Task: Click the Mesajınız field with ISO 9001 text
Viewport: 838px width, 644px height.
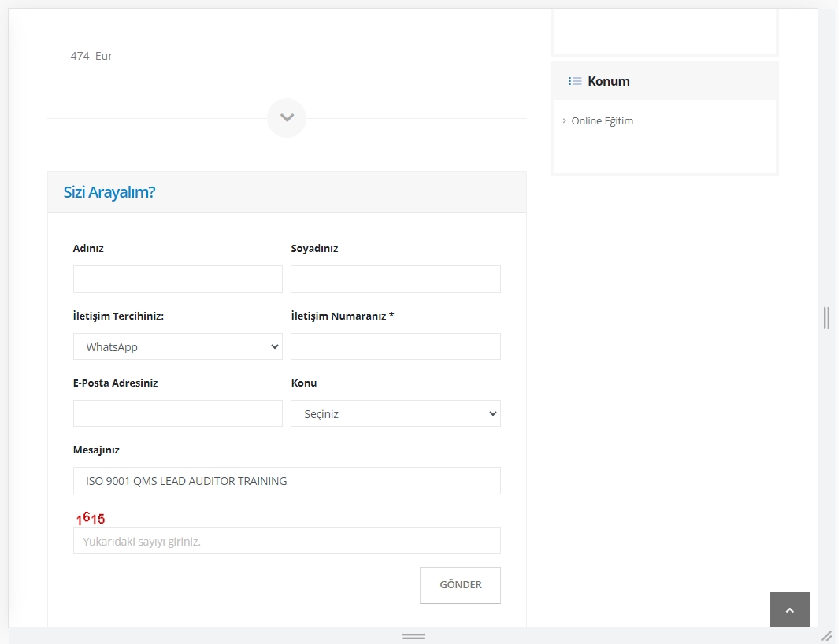Action: 287,481
